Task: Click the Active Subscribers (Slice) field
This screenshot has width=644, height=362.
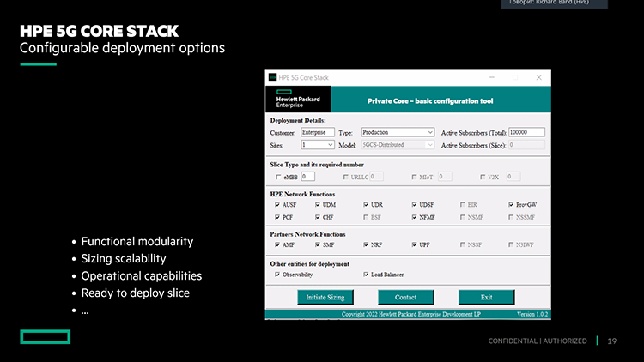Action: coord(526,145)
